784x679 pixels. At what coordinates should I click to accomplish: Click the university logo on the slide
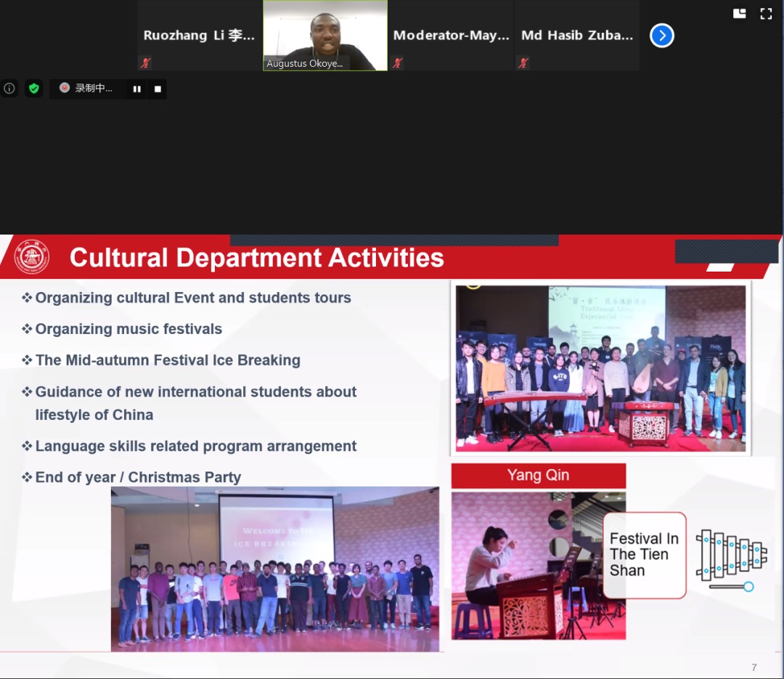[32, 257]
